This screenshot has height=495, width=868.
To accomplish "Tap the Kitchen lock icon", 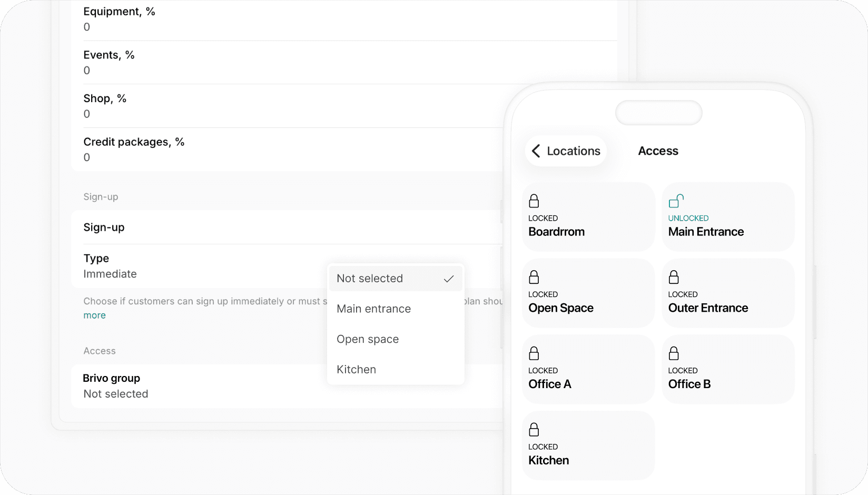I will click(534, 430).
